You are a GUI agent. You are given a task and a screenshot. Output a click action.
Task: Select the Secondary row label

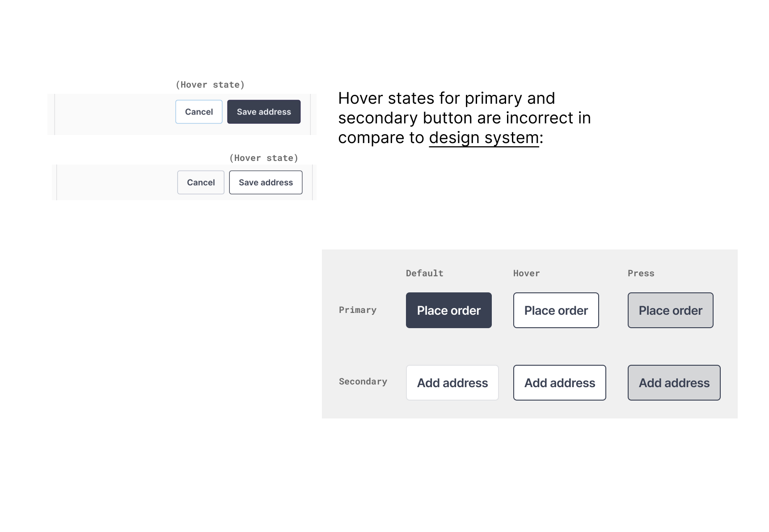(x=363, y=381)
